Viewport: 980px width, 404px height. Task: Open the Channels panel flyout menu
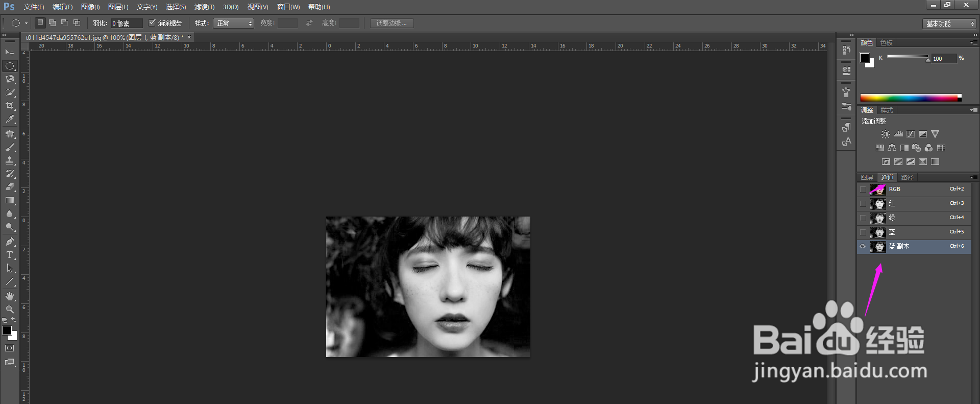(x=974, y=177)
